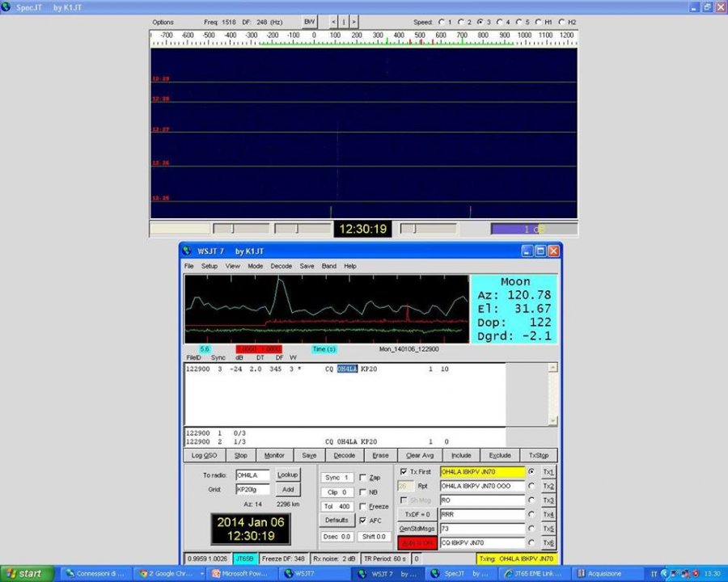Select Speed 4 radio button
728x582 pixels.
[500, 22]
